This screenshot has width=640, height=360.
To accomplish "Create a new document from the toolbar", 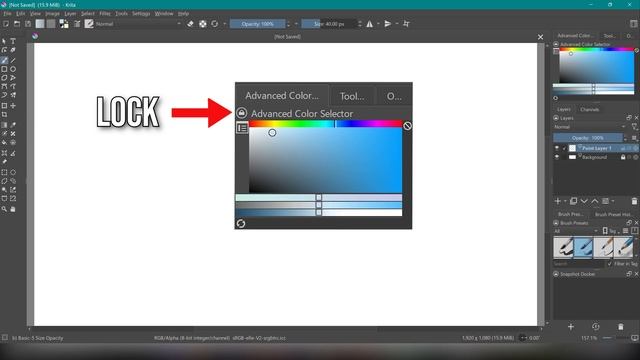I will [x=6, y=24].
